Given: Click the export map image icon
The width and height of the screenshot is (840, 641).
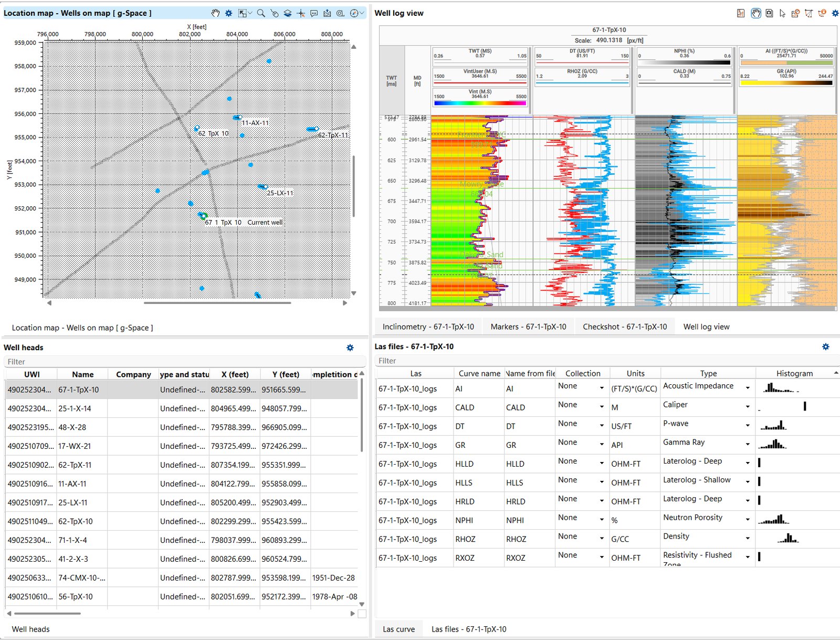Looking at the screenshot, I should tap(327, 13).
